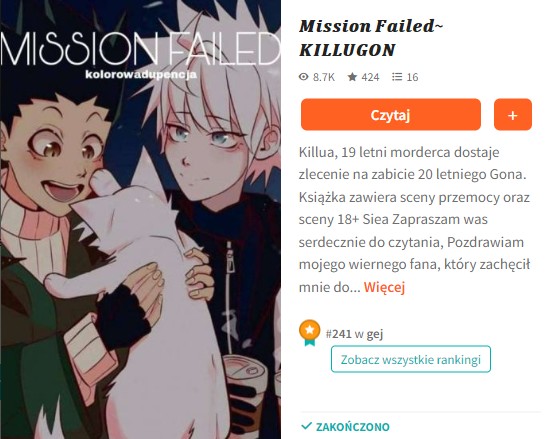Click the gej tag link in ranking

pyautogui.click(x=375, y=334)
